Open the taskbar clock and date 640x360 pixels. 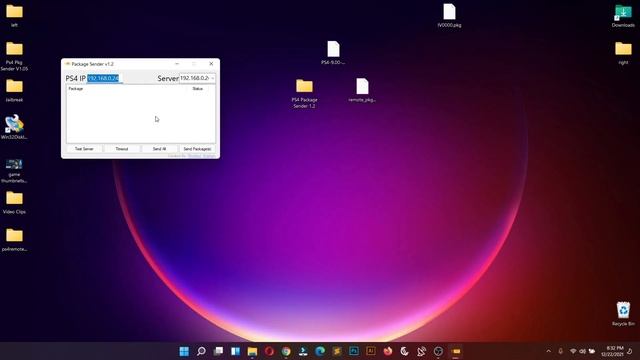611,351
